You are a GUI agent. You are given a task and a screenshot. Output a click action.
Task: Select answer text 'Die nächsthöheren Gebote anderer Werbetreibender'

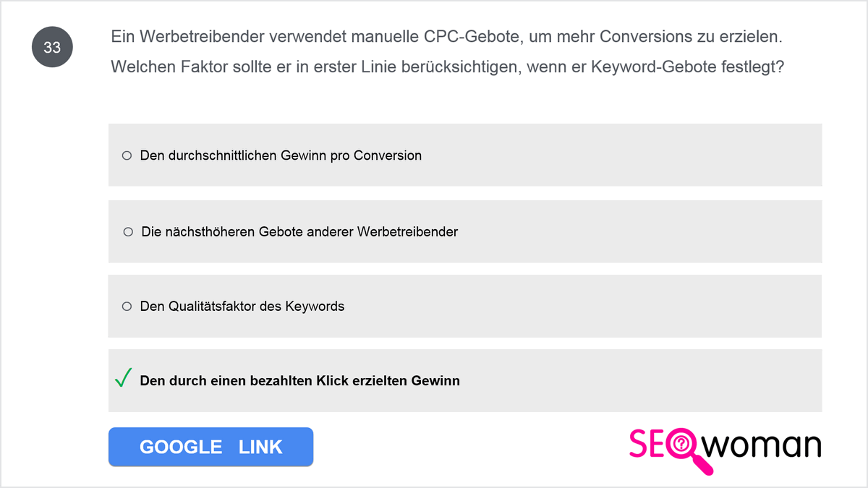[299, 232]
